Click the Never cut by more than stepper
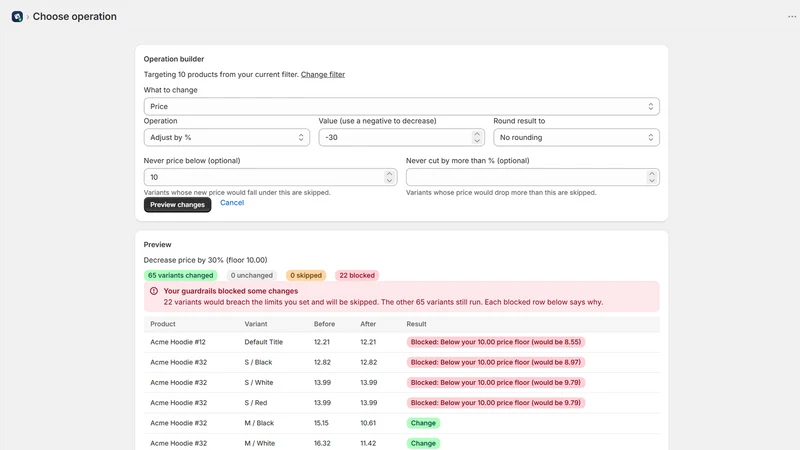Viewport: 800px width, 450px height. click(x=652, y=177)
